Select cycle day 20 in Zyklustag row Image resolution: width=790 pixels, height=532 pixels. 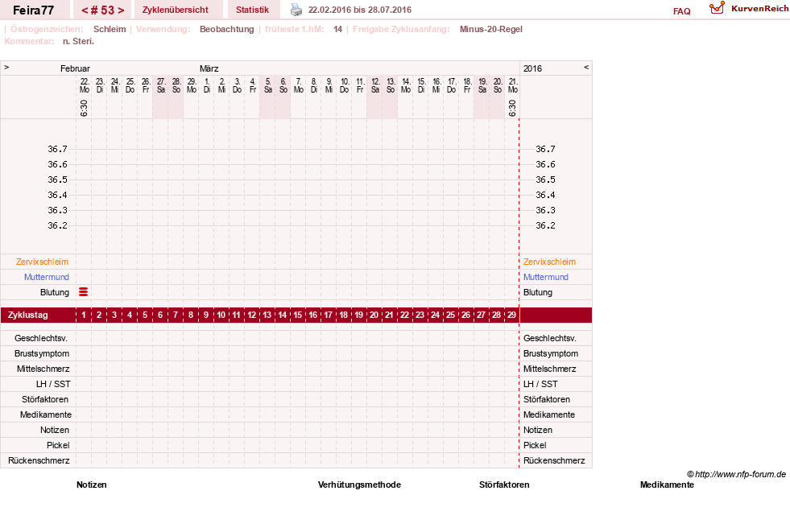374,315
